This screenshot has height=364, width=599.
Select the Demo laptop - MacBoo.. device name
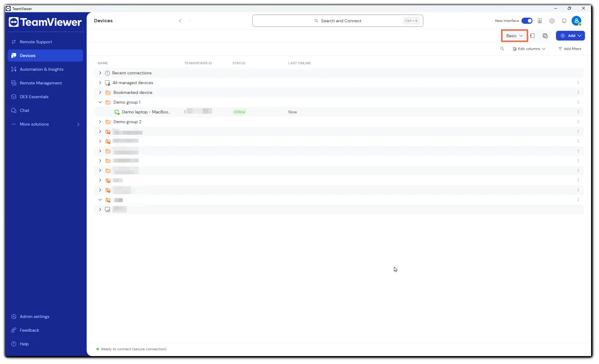coord(146,112)
